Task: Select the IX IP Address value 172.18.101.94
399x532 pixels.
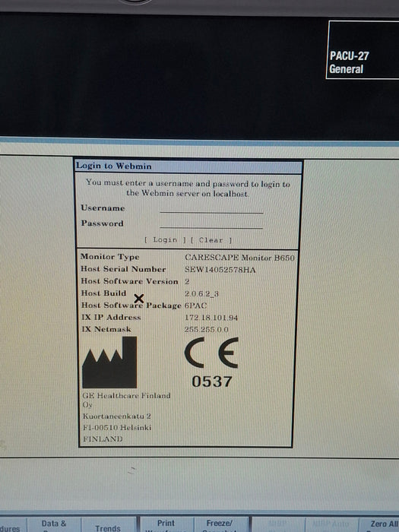Action: point(211,318)
